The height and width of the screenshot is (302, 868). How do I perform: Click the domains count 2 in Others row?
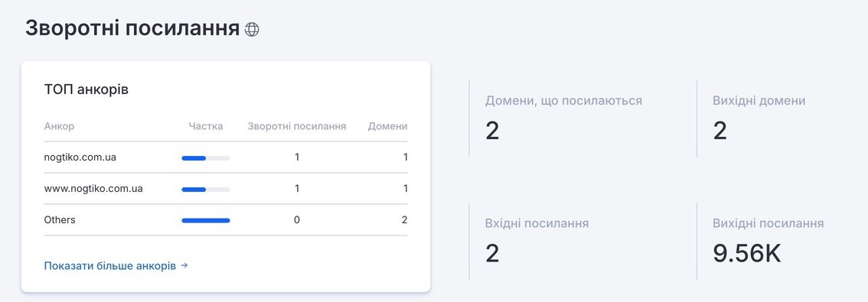tap(405, 219)
